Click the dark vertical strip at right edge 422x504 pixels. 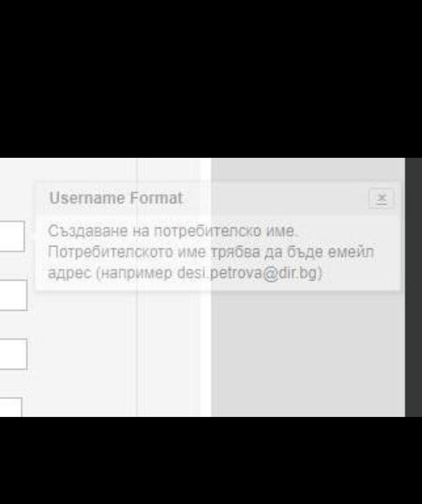413,287
